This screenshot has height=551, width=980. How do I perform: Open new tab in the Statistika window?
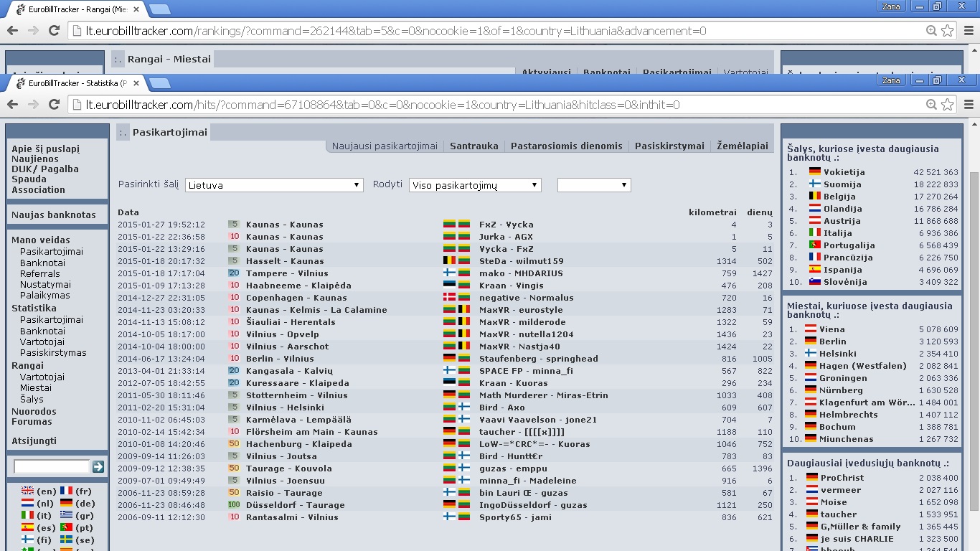coord(160,84)
